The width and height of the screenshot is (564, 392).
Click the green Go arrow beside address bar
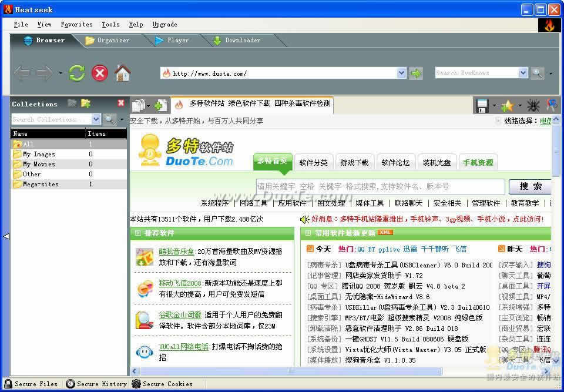point(416,73)
